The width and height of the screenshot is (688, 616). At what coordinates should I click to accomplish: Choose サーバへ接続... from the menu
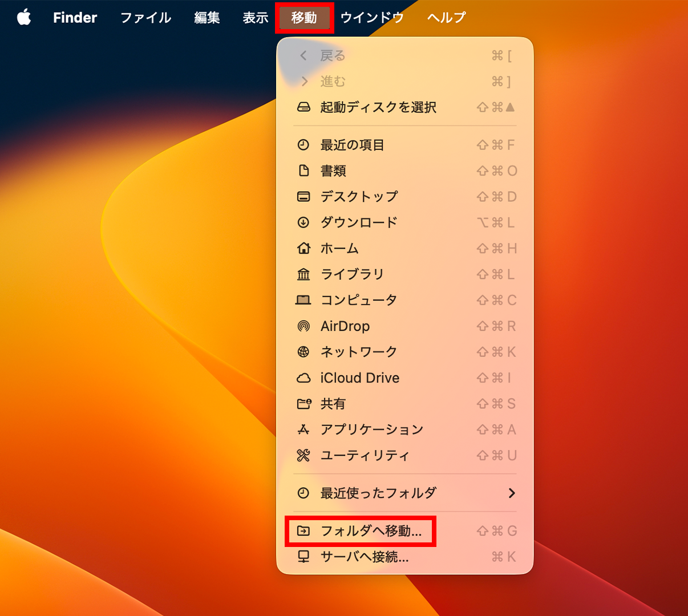pos(365,557)
